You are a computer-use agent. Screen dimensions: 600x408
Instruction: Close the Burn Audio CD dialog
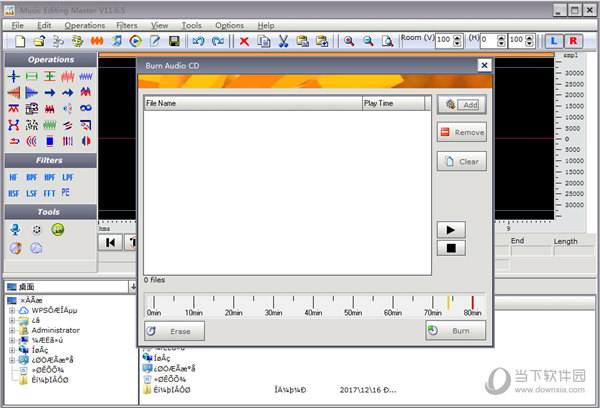484,65
